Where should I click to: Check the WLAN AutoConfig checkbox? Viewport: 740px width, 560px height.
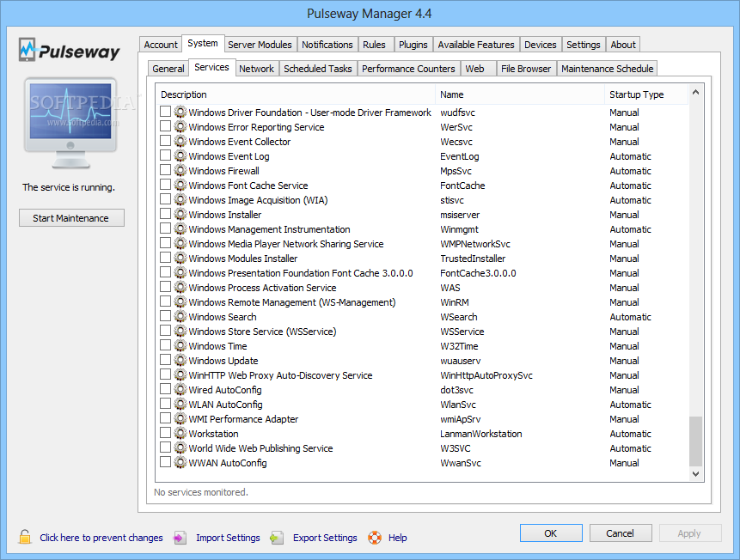pyautogui.click(x=165, y=404)
